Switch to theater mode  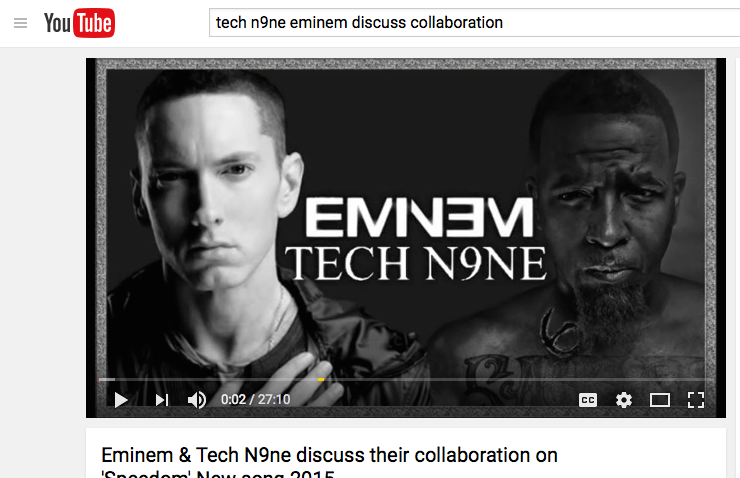click(659, 400)
